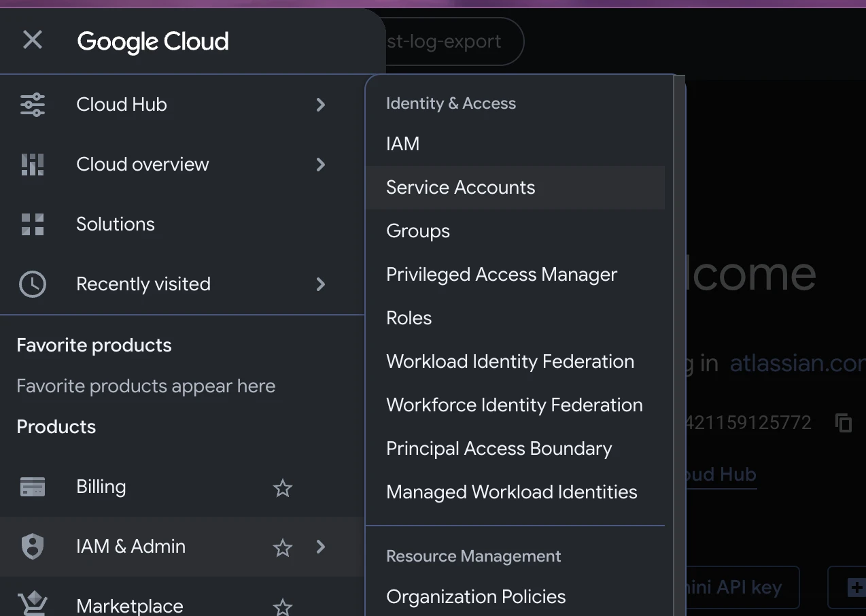
Task: Favorite Billing with the star toggle
Action: (x=282, y=487)
